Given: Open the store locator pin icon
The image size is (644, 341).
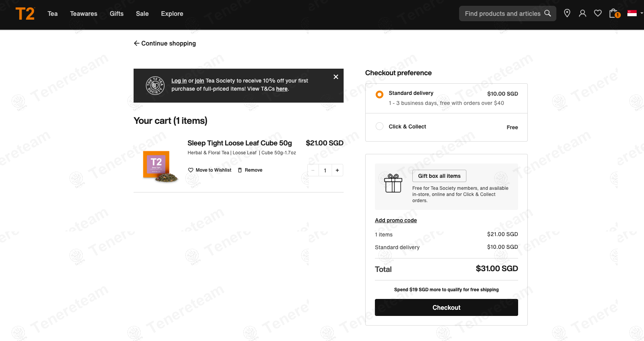Looking at the screenshot, I should (567, 14).
